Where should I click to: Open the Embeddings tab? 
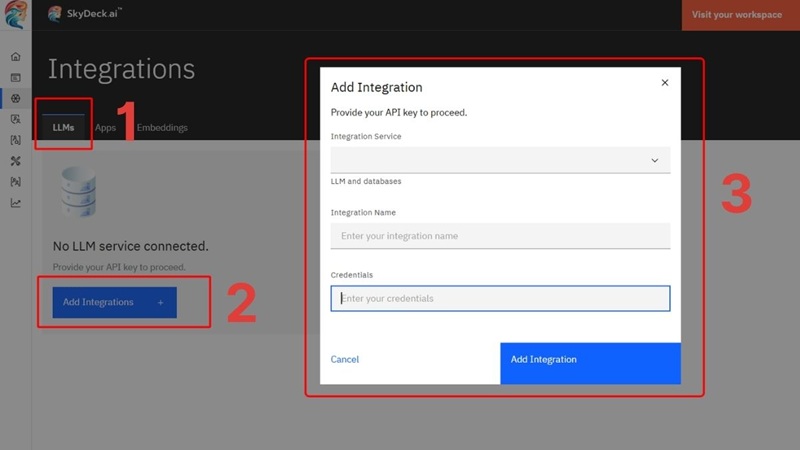click(162, 128)
